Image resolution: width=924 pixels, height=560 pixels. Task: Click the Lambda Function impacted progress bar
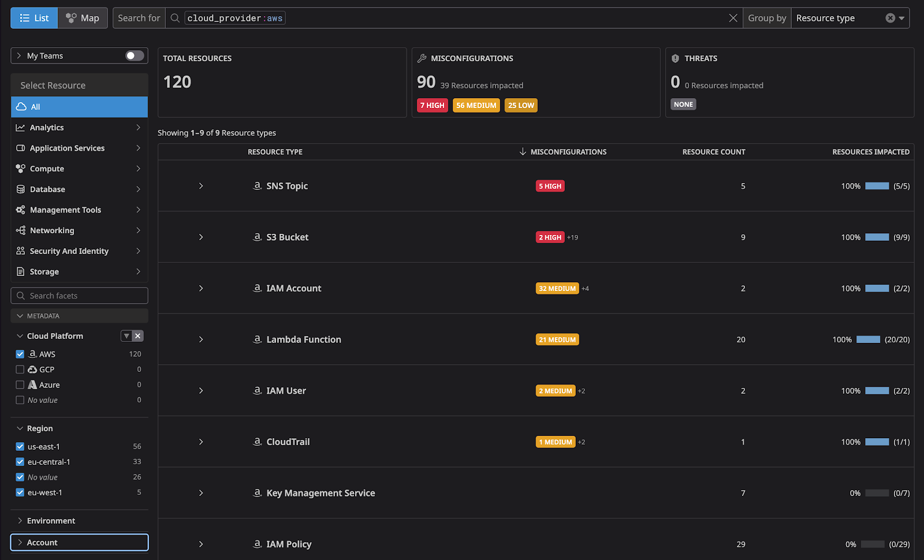click(x=869, y=339)
